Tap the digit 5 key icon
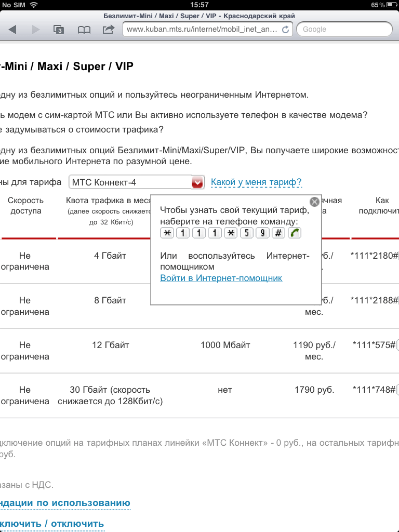Screen dimensions: 399x532 click(247, 233)
